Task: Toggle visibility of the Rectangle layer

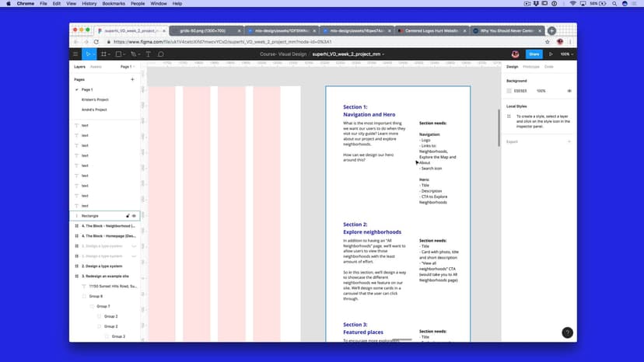Action: click(x=135, y=215)
